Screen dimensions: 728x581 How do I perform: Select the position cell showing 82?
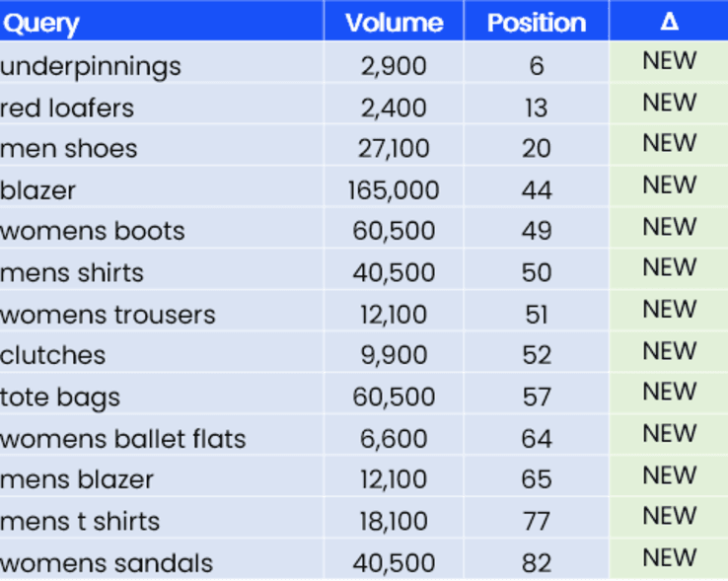point(536,563)
